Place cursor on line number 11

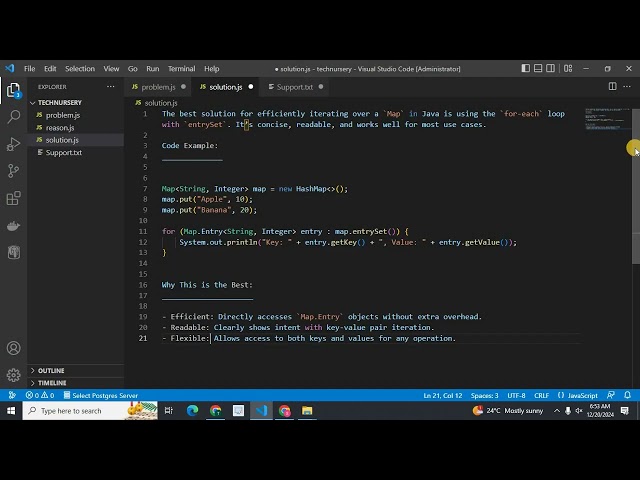(143, 231)
